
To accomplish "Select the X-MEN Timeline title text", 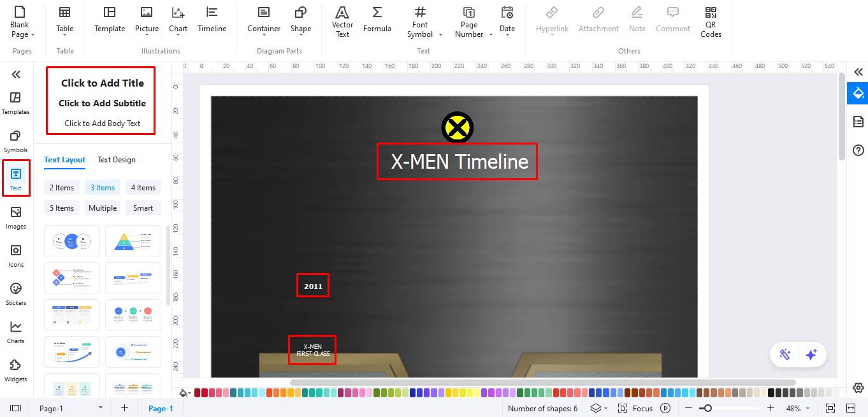I will pos(459,162).
